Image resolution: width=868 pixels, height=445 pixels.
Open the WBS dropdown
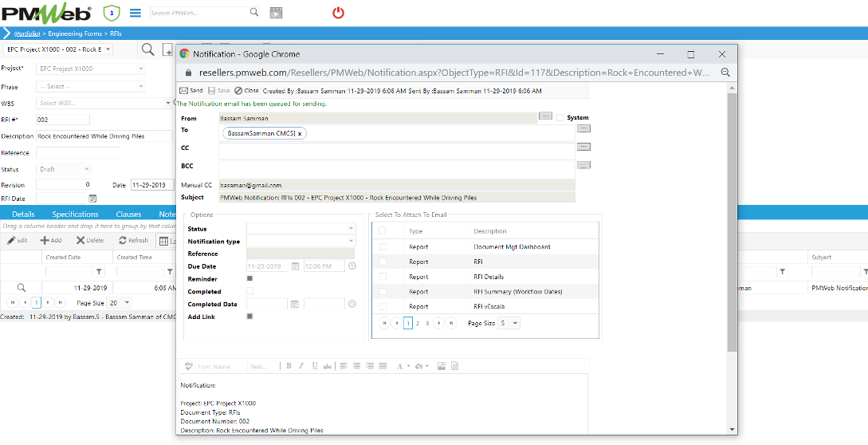[168, 103]
